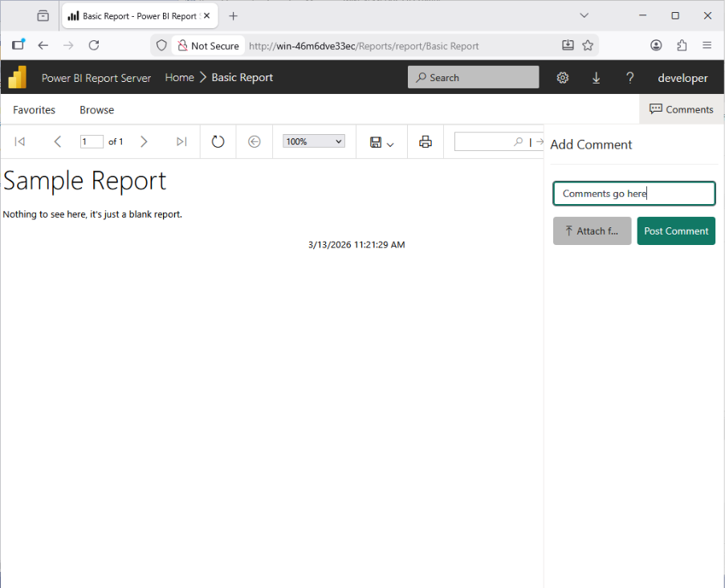Open the settings gear in header

563,78
